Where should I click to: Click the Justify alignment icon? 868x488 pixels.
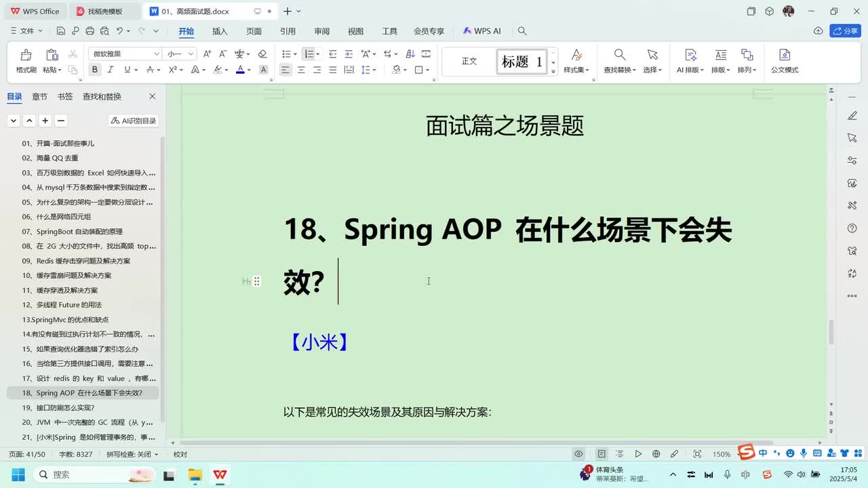point(332,70)
